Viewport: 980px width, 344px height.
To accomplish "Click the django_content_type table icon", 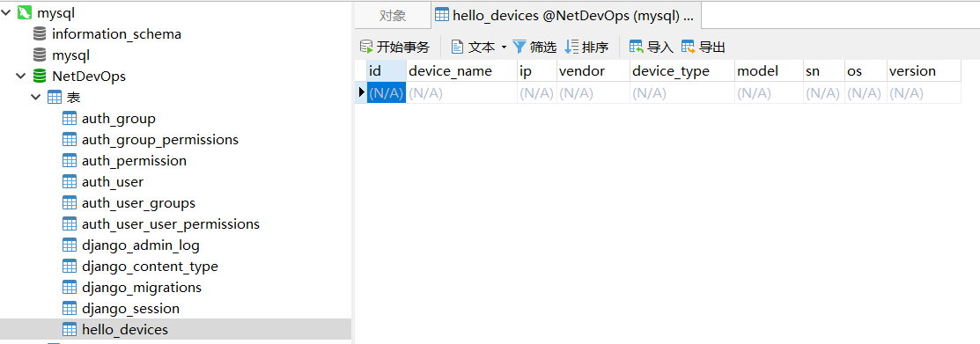I will point(70,266).
